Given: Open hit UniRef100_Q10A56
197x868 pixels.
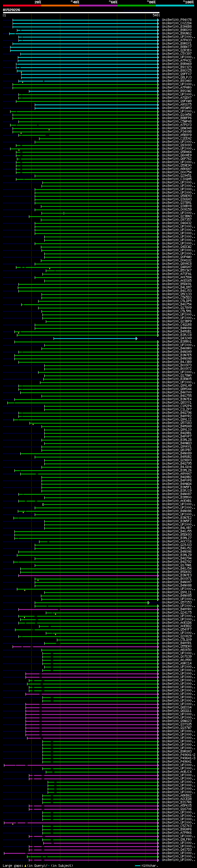Looking at the screenshot, I should tap(177, 115).
